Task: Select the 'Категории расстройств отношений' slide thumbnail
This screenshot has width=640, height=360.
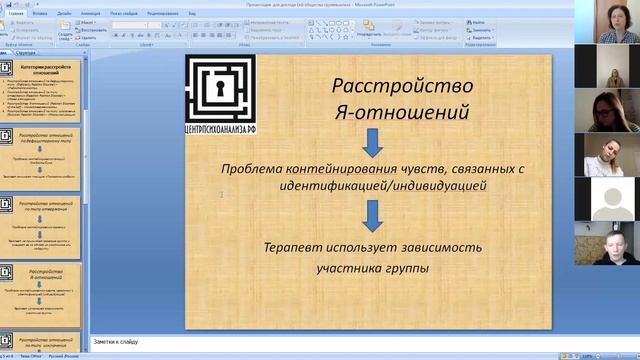Action: [x=40, y=91]
